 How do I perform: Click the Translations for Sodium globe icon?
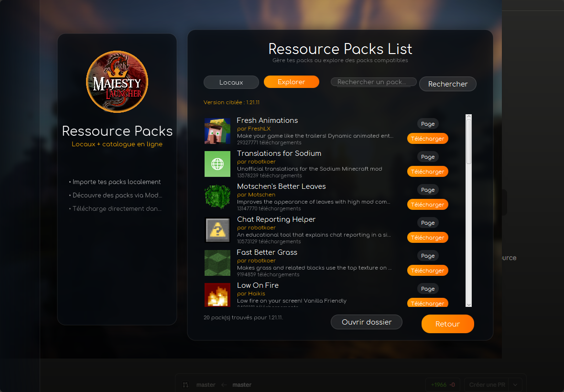point(217,164)
